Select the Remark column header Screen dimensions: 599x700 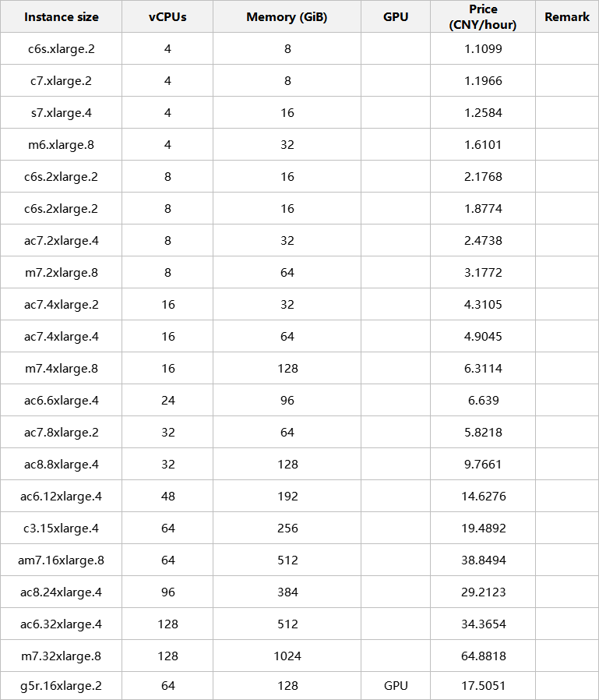point(567,16)
